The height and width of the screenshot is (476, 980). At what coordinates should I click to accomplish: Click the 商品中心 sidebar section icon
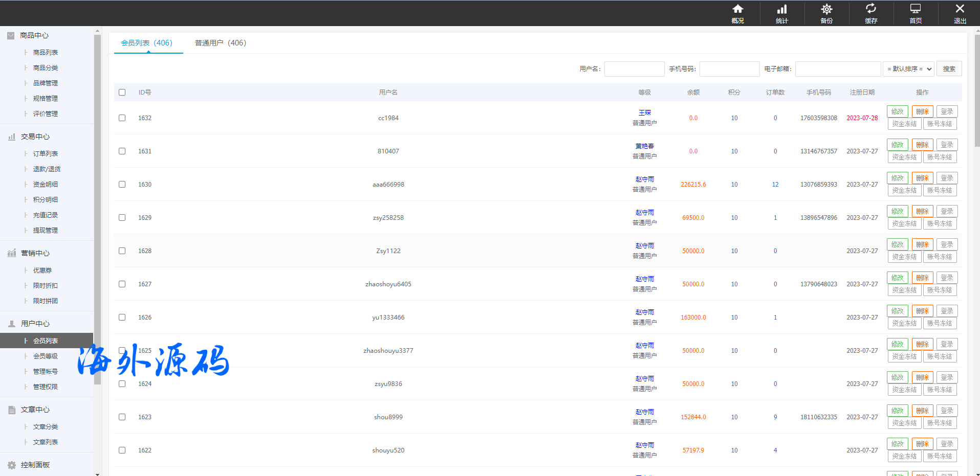pyautogui.click(x=11, y=35)
